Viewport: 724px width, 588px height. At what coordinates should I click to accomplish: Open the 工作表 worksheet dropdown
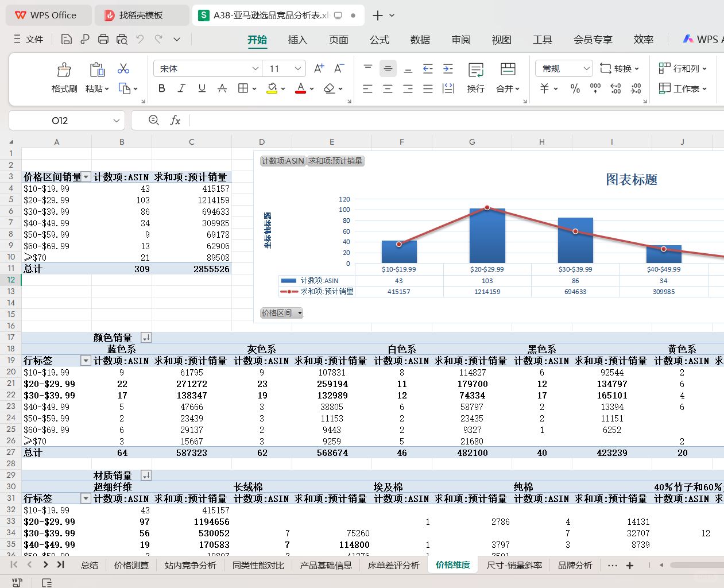point(683,88)
